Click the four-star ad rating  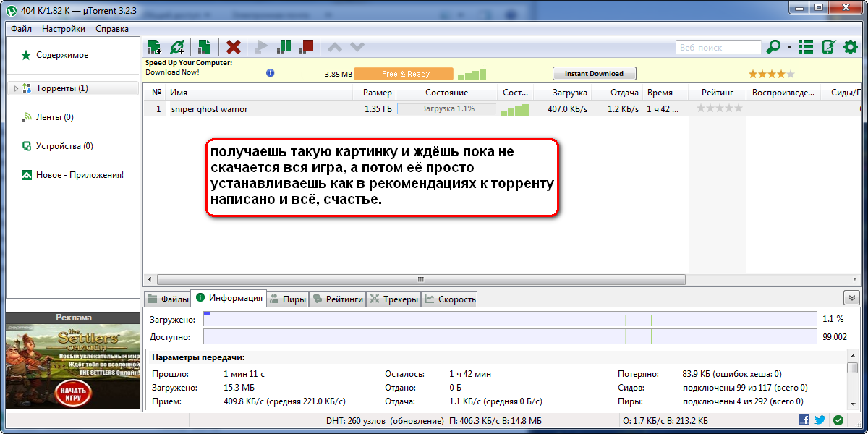pyautogui.click(x=771, y=74)
